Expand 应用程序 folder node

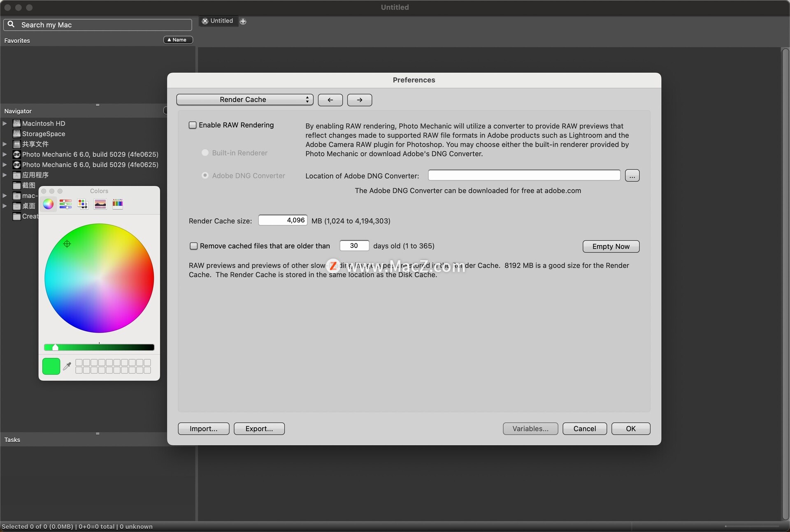click(5, 175)
